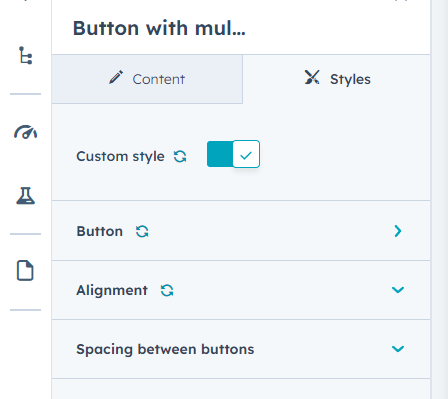
Task: Click the Button section label
Action: click(x=100, y=231)
